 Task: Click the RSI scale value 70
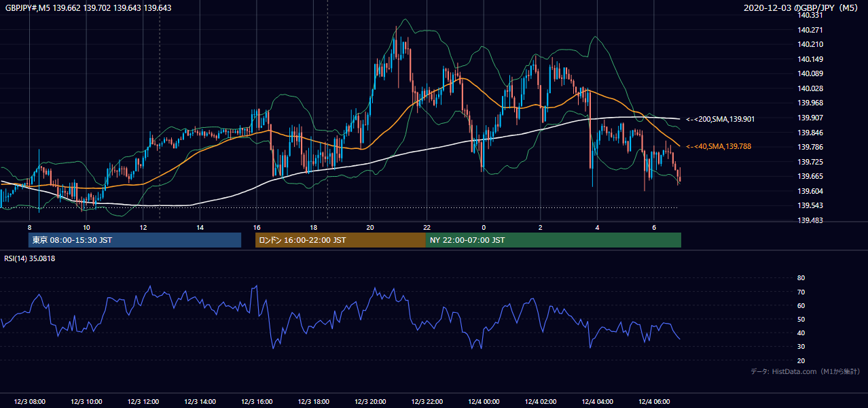[801, 292]
